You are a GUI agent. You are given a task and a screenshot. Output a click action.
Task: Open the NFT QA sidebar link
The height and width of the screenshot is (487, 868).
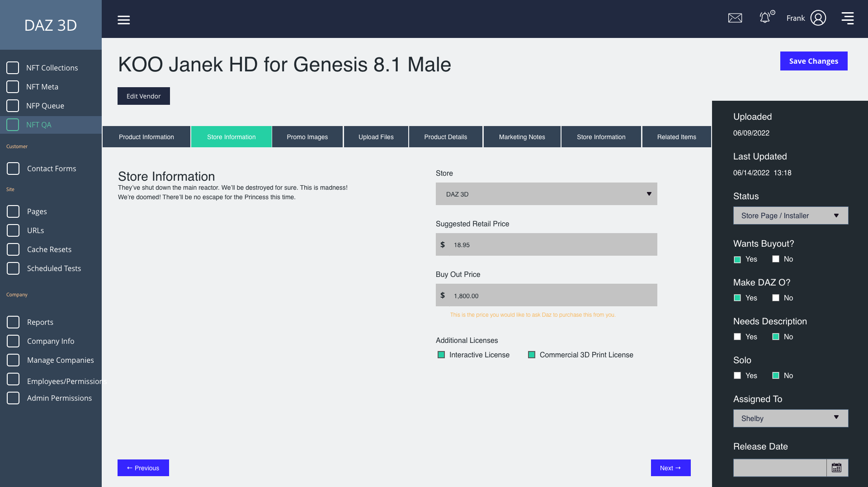[x=39, y=125]
